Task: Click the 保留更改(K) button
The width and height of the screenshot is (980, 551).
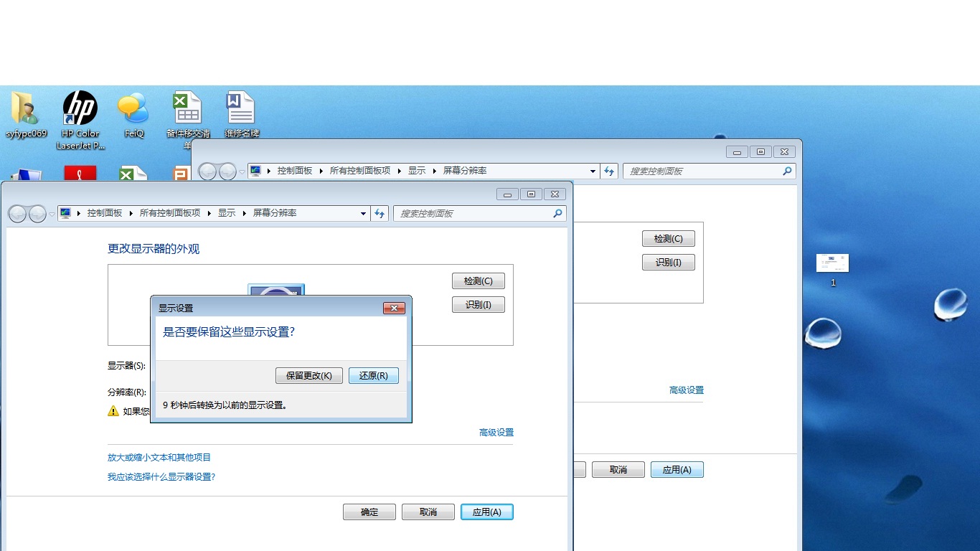Action: point(308,375)
